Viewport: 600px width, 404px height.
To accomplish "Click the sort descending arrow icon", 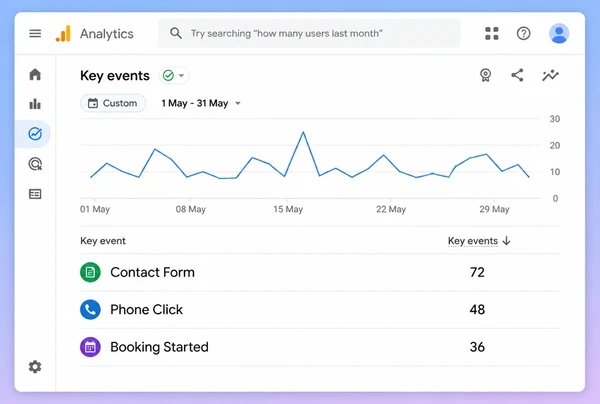I will (x=506, y=241).
